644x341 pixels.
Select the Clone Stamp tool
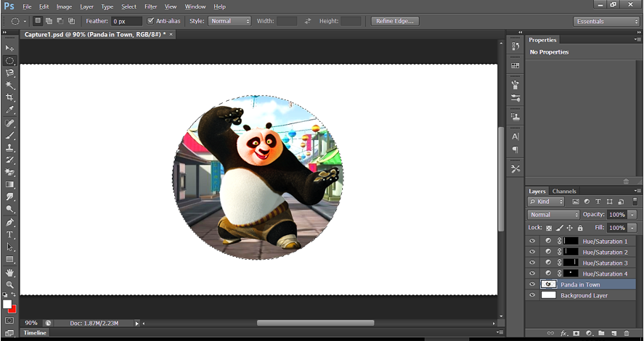pyautogui.click(x=9, y=148)
